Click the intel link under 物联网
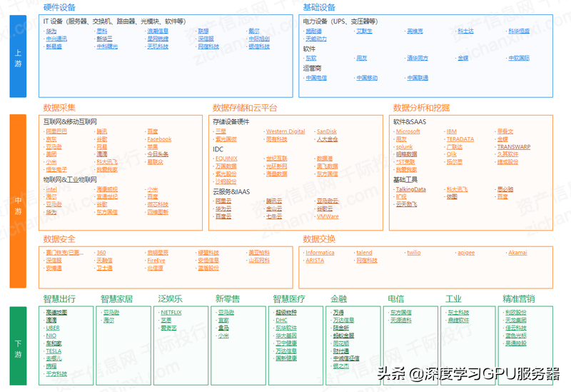 click(x=51, y=189)
